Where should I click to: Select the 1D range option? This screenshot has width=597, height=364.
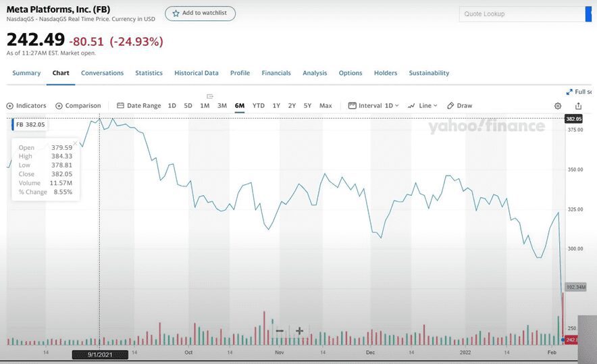[x=172, y=106]
